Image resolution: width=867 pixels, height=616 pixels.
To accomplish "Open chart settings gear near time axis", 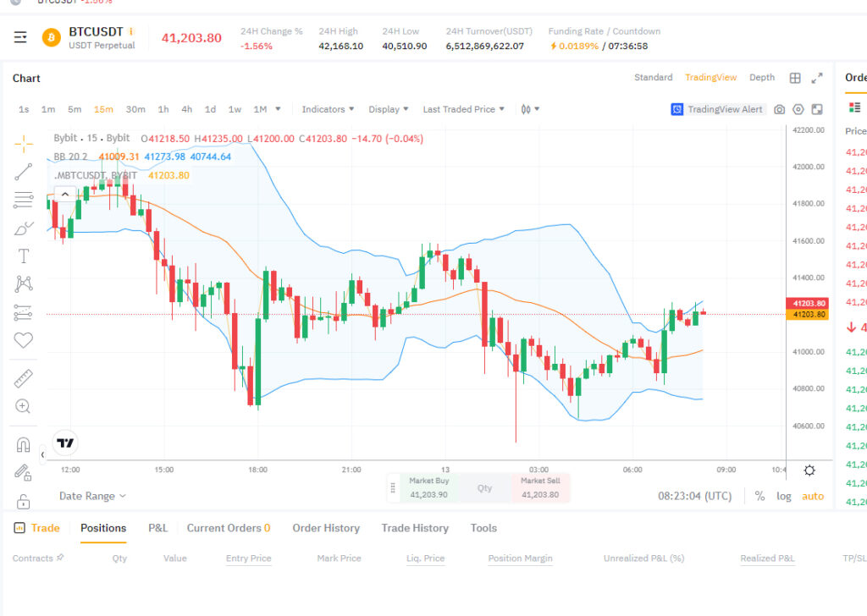I will 809,470.
